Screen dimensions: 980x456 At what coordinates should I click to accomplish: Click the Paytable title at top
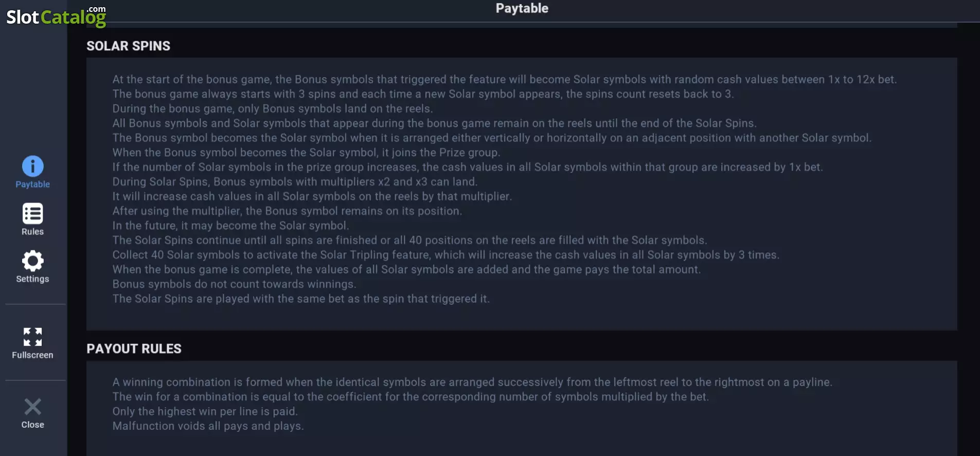click(522, 8)
